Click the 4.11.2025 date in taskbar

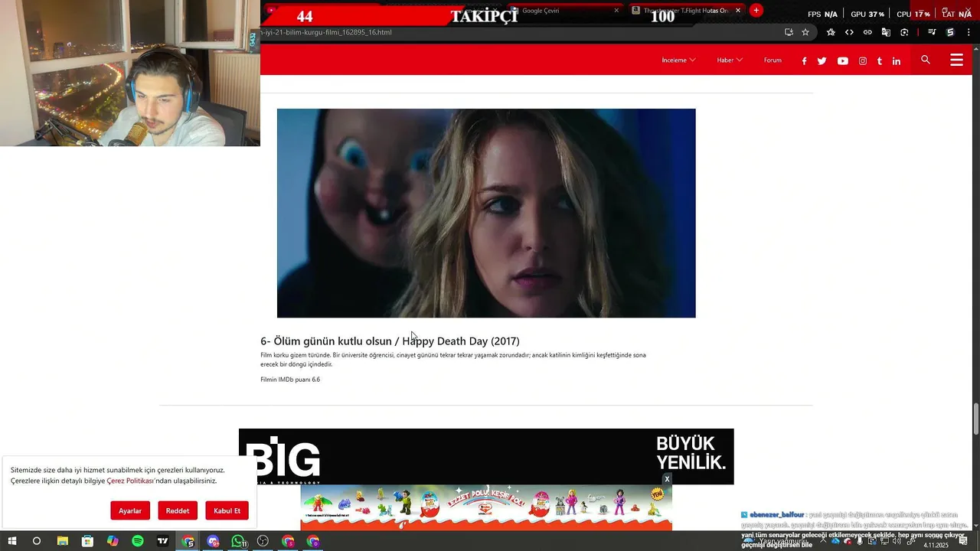(x=936, y=546)
